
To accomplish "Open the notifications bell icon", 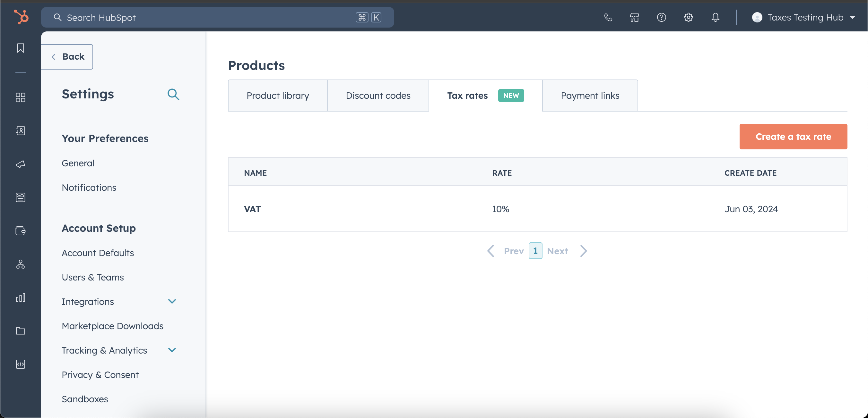I will pyautogui.click(x=715, y=17).
